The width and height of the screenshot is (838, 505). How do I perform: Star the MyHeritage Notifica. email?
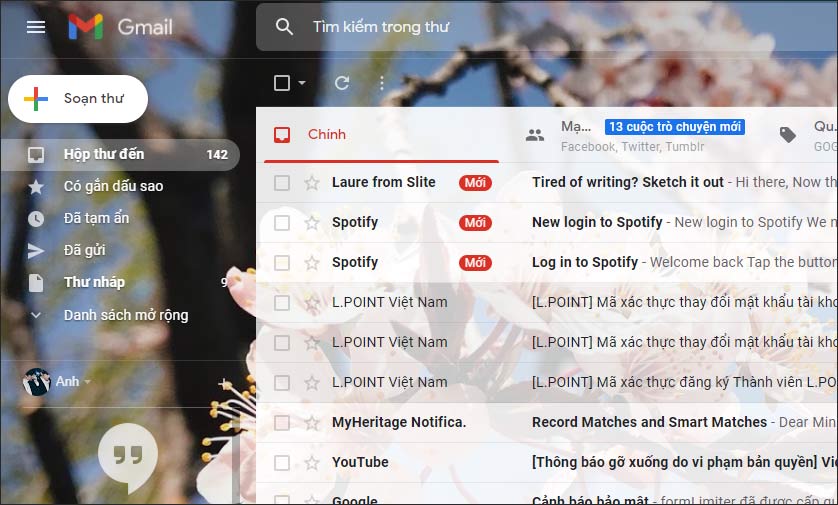click(x=312, y=423)
